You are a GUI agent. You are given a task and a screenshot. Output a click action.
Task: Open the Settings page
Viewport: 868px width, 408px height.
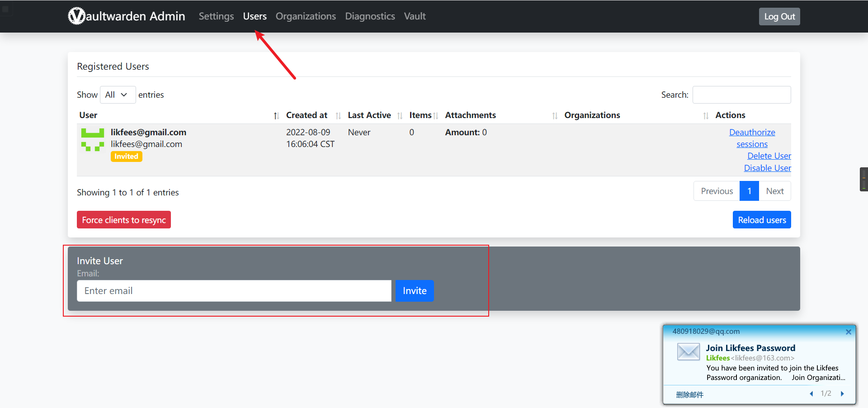pyautogui.click(x=216, y=16)
